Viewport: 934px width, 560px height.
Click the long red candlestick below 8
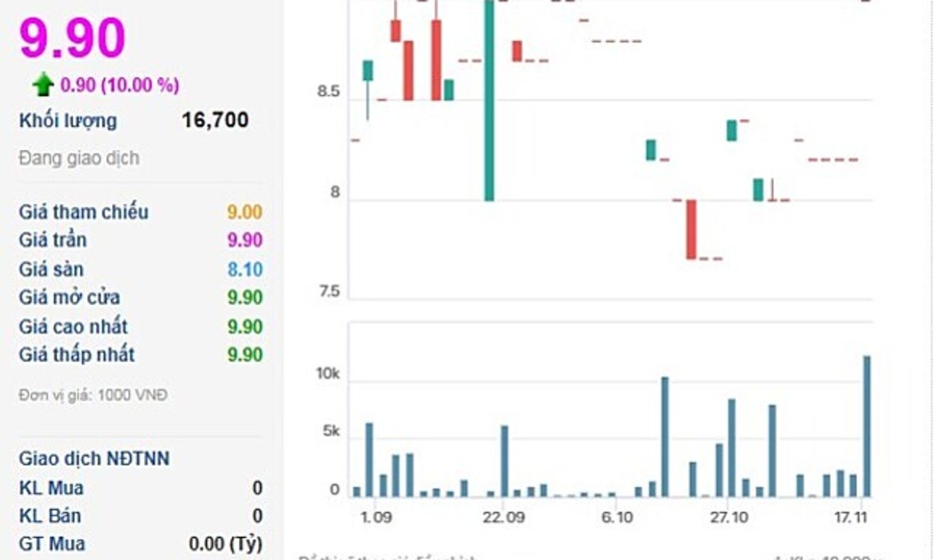(691, 228)
